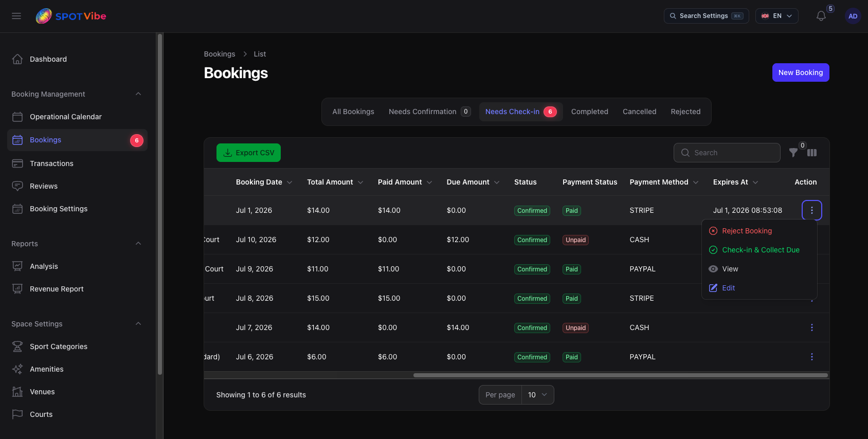Open actions menu for Jul 7, 2026 booking
Image resolution: width=868 pixels, height=439 pixels.
tap(812, 327)
